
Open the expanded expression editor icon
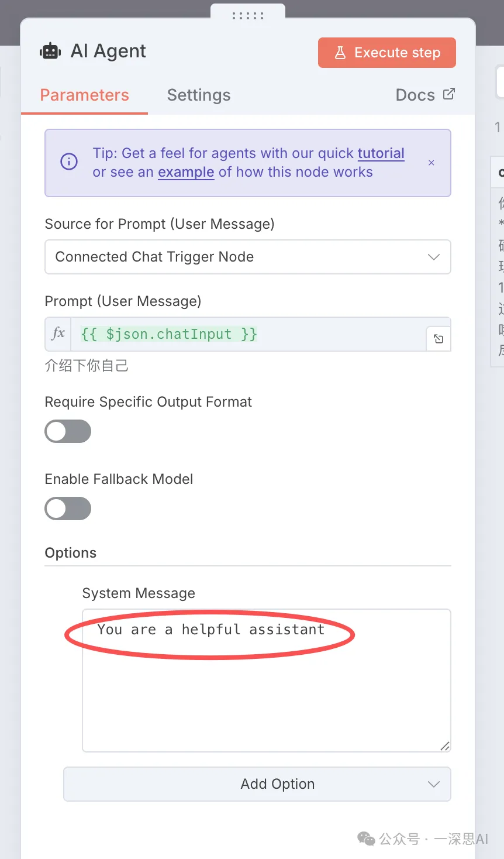439,339
